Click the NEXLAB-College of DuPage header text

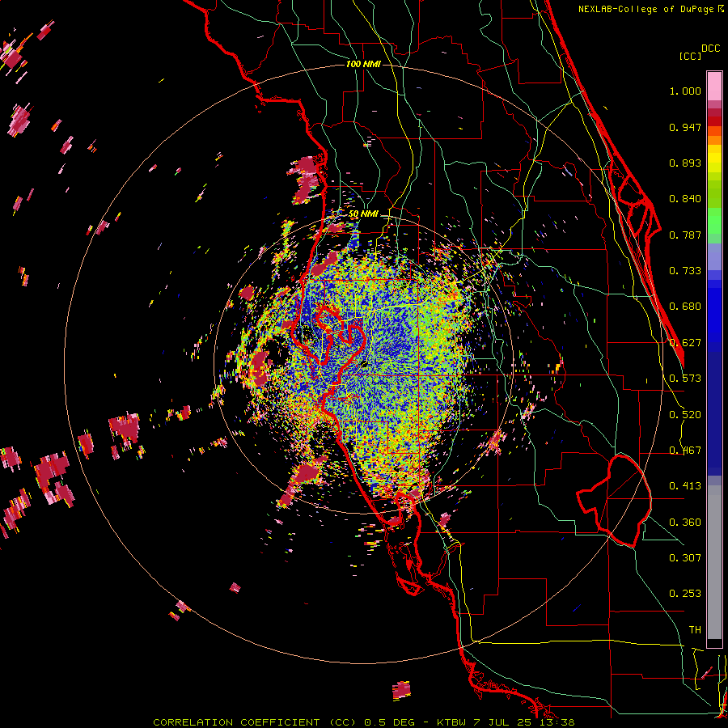click(x=647, y=9)
